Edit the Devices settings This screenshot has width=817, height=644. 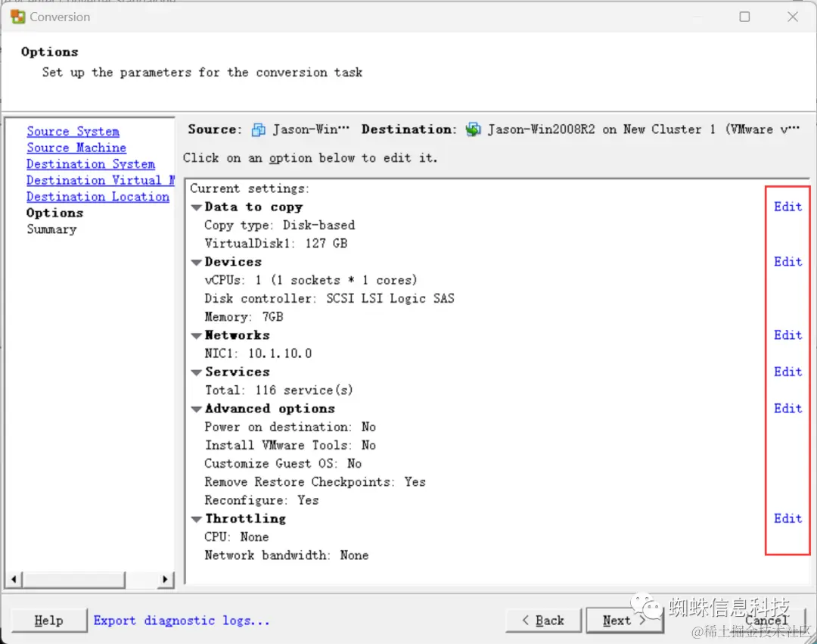pyautogui.click(x=787, y=262)
